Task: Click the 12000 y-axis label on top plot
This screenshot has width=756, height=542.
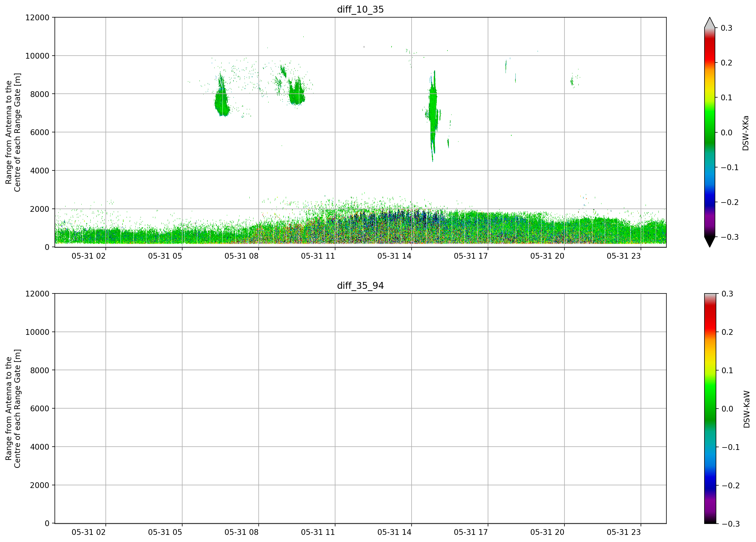Action: tap(37, 17)
